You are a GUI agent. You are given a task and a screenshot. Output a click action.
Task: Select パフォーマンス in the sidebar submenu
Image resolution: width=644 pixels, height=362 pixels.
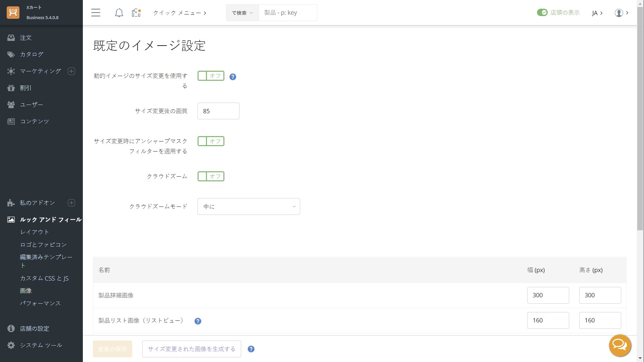40,303
